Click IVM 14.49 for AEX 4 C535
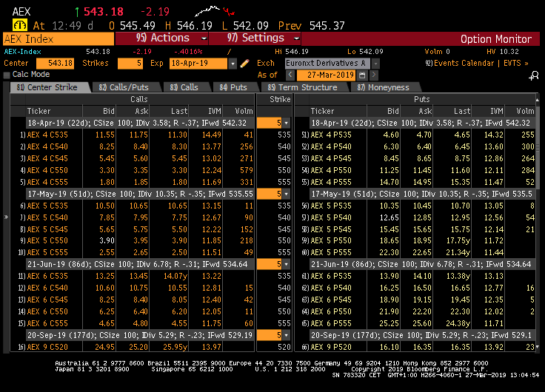The height and width of the screenshot is (392, 545). (x=211, y=135)
